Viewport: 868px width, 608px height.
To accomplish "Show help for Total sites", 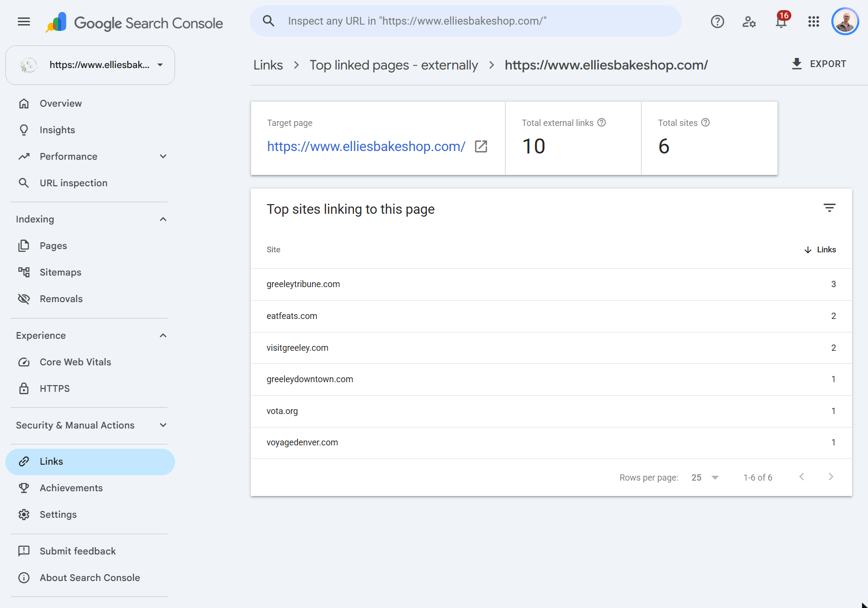I will tap(705, 123).
